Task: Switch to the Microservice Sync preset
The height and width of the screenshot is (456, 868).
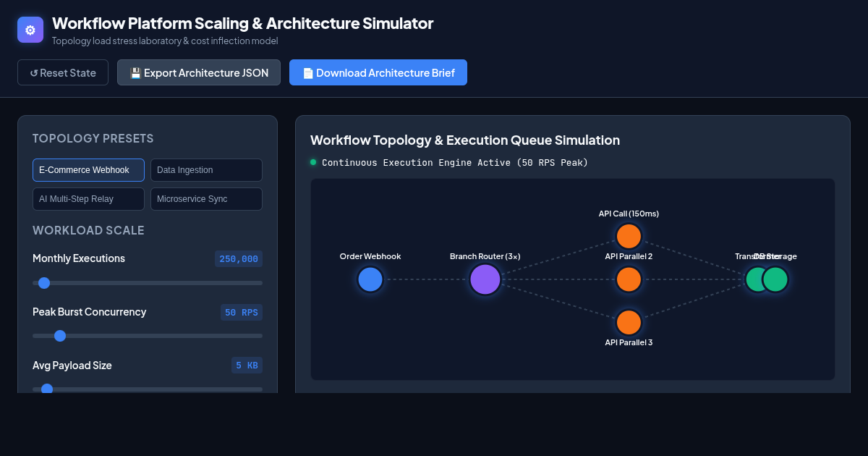Action: tap(206, 199)
